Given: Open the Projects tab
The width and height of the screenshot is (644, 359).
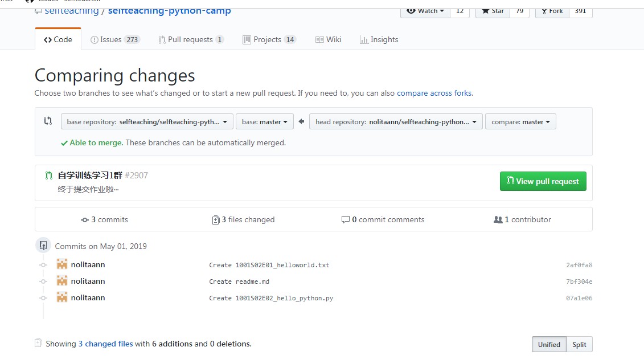Looking at the screenshot, I should tap(269, 39).
